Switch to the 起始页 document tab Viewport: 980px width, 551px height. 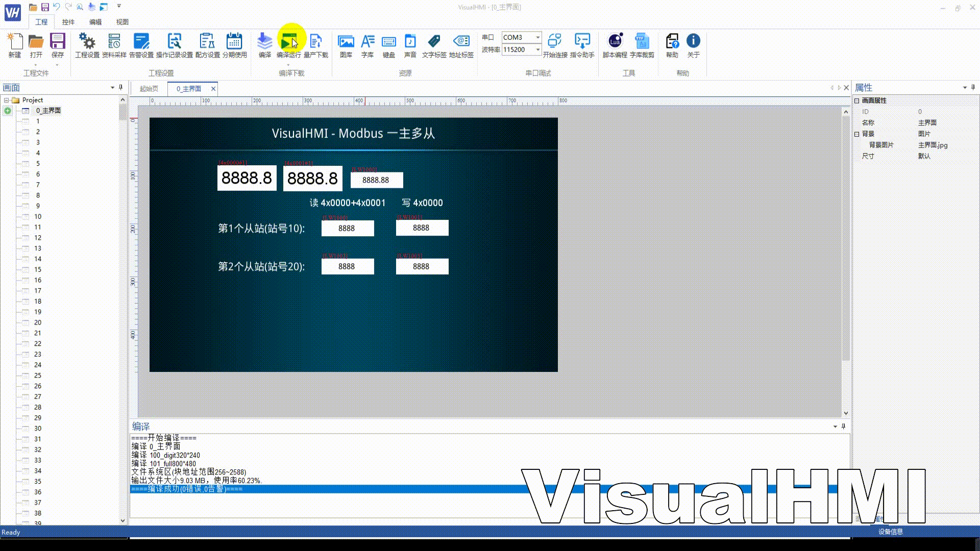(149, 89)
